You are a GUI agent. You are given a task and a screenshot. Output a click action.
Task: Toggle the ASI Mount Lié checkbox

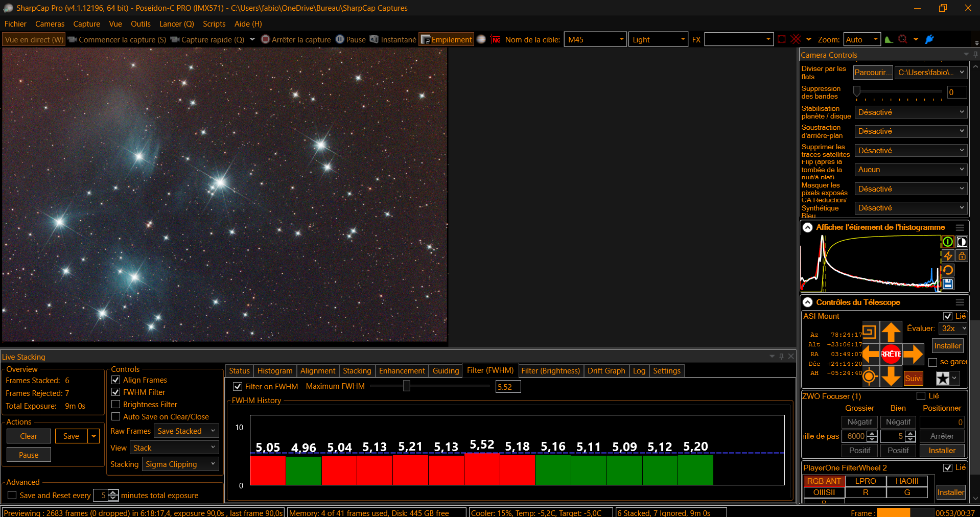click(948, 316)
